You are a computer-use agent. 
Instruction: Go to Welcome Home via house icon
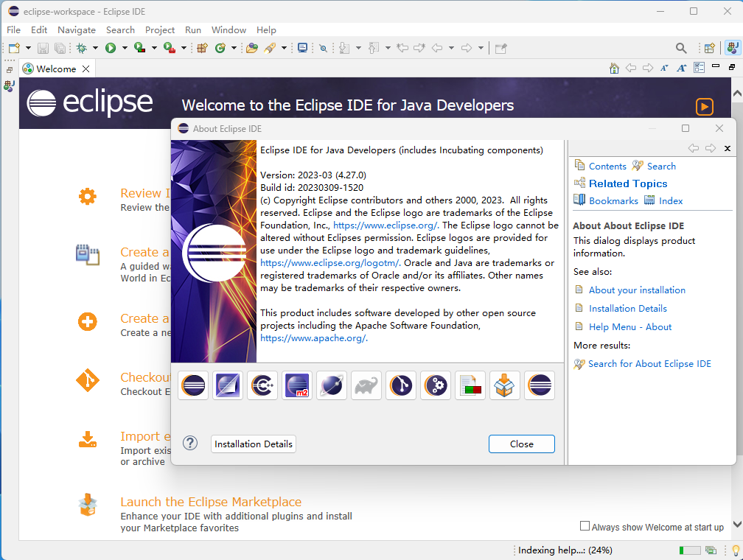pos(614,69)
